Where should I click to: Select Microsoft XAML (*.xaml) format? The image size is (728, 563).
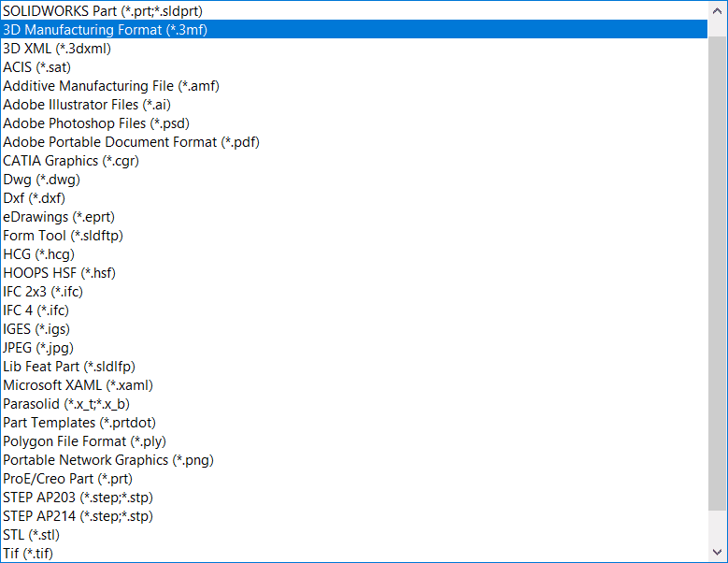[354, 385]
